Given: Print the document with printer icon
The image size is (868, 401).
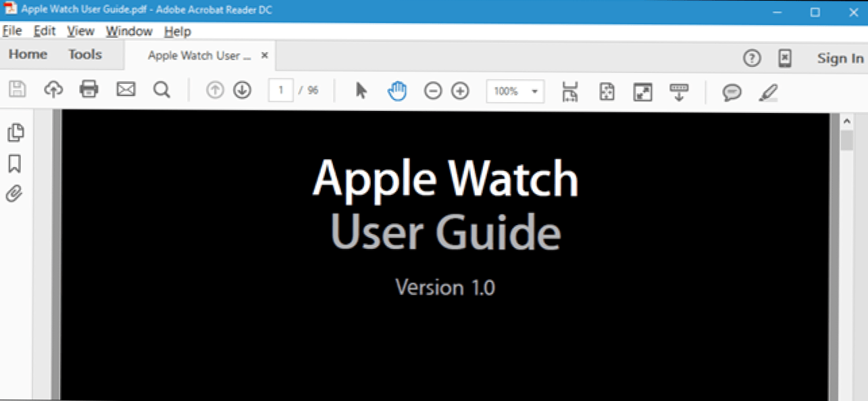Looking at the screenshot, I should pyautogui.click(x=89, y=89).
